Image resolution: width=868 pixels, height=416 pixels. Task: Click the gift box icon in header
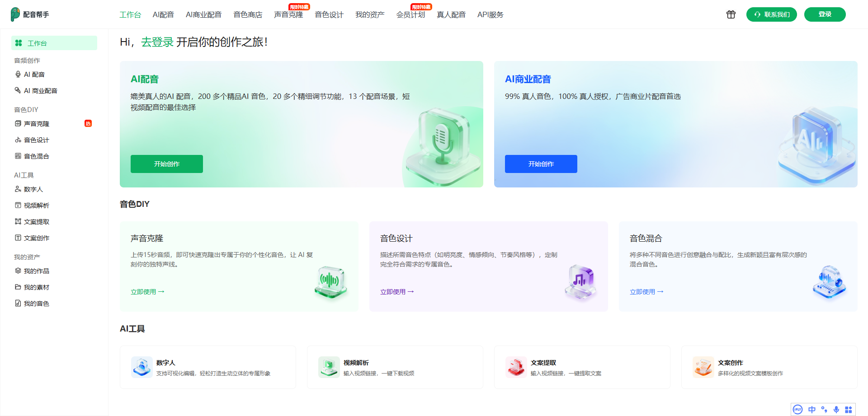click(x=731, y=14)
